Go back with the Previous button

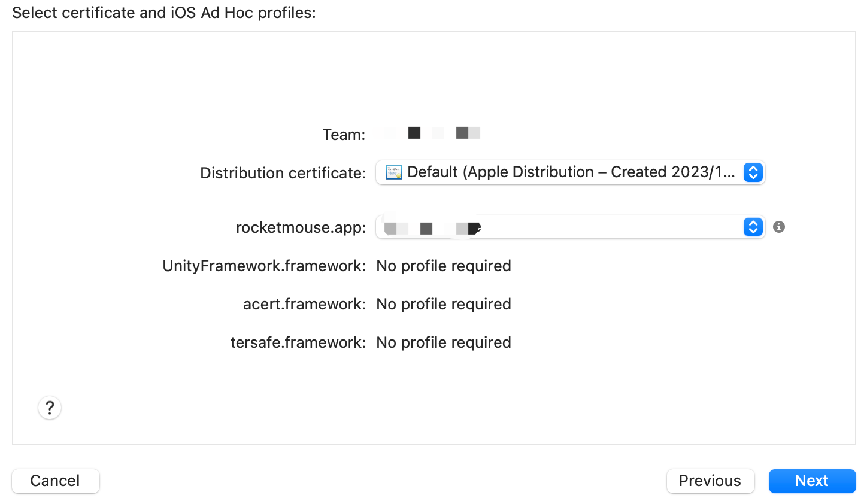[710, 481]
